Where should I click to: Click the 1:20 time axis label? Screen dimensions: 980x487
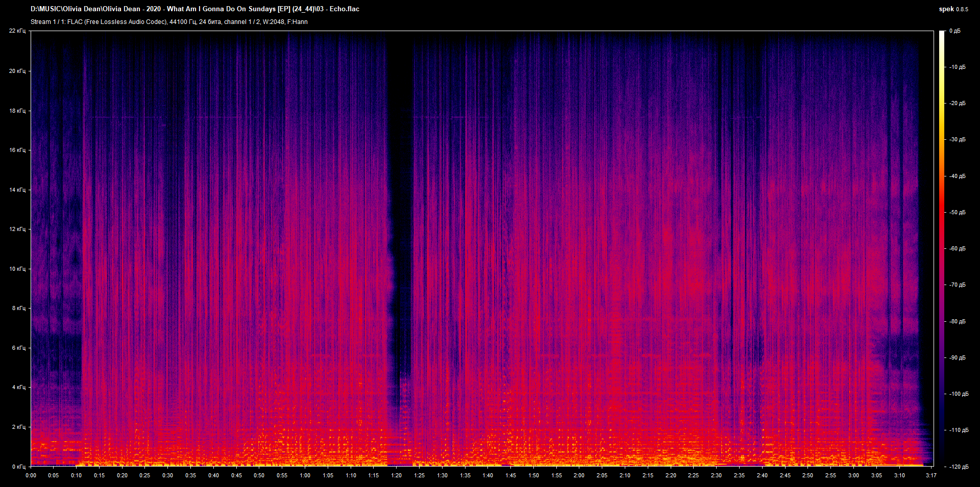coord(397,476)
